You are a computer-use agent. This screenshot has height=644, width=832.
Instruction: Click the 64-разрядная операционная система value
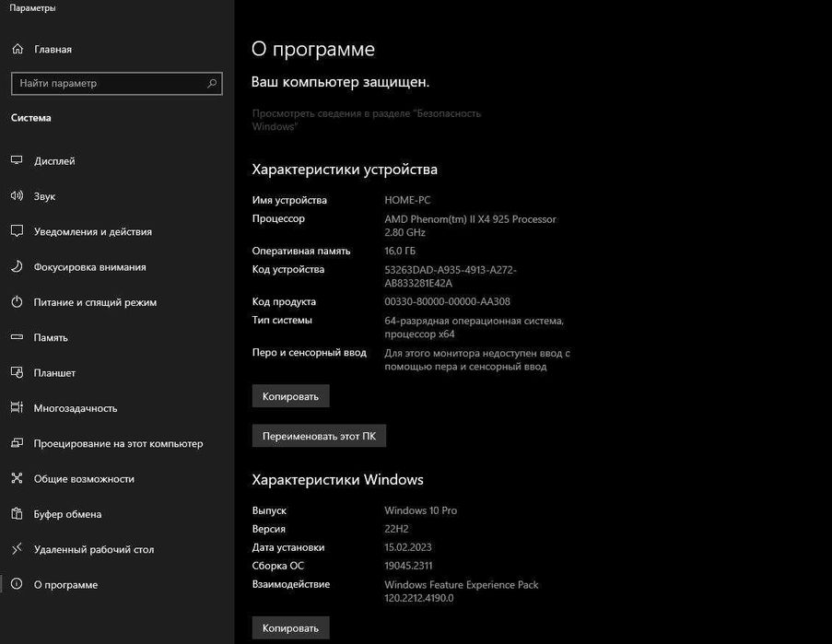(x=474, y=327)
